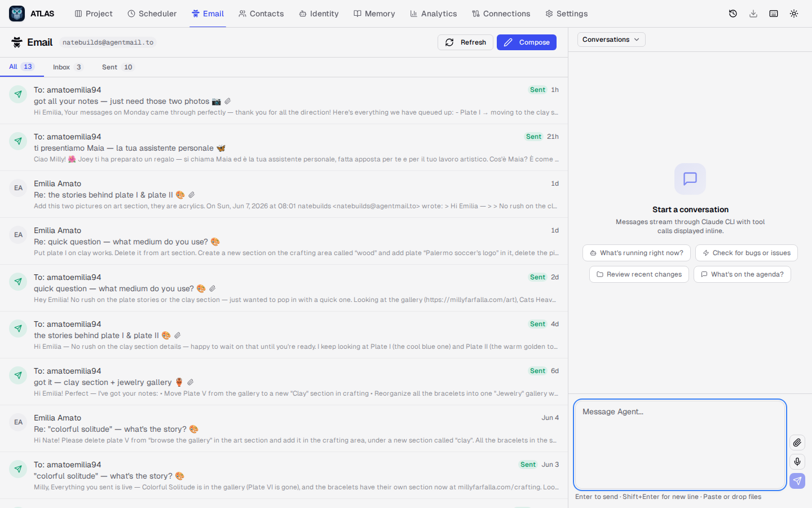812x508 pixels.
Task: Click EA avatar on Jun 4 'colorful solitude' email
Action: click(x=18, y=422)
